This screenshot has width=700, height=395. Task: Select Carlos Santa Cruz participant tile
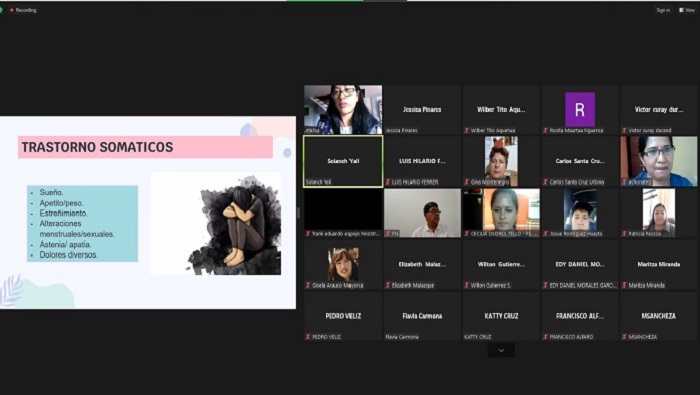tap(580, 161)
